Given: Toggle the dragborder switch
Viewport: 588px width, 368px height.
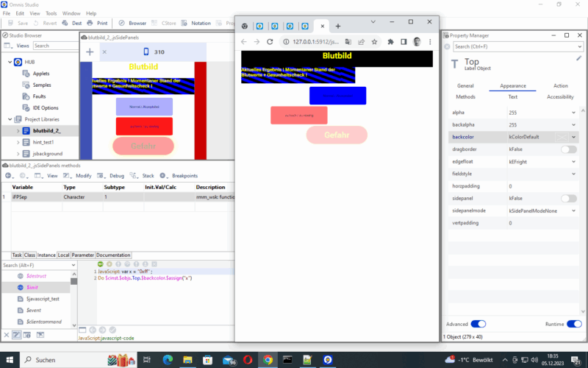Looking at the screenshot, I should coord(569,149).
